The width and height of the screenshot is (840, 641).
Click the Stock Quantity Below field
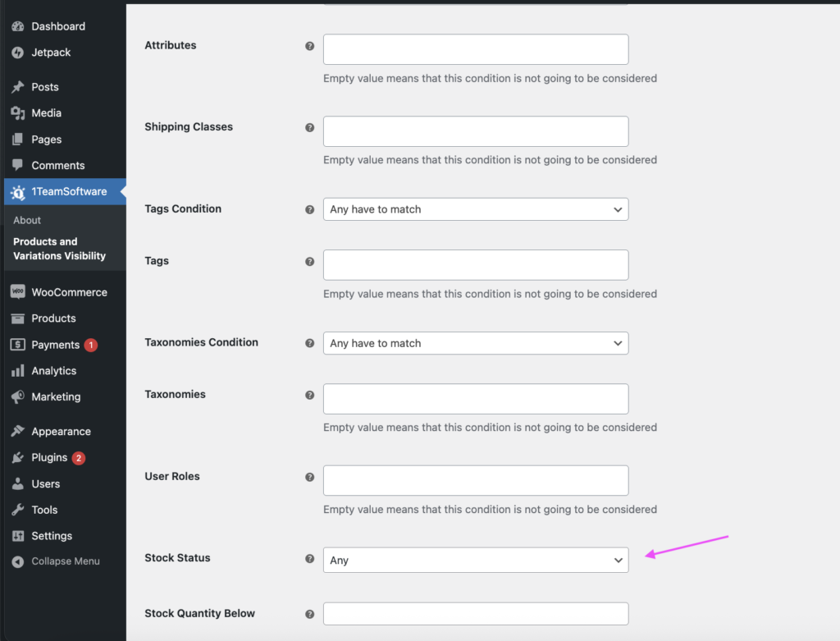[476, 614]
